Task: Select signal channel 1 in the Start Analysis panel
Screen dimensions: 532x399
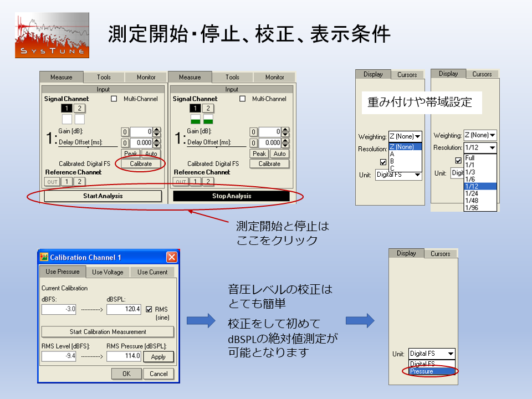Action: click(x=66, y=108)
